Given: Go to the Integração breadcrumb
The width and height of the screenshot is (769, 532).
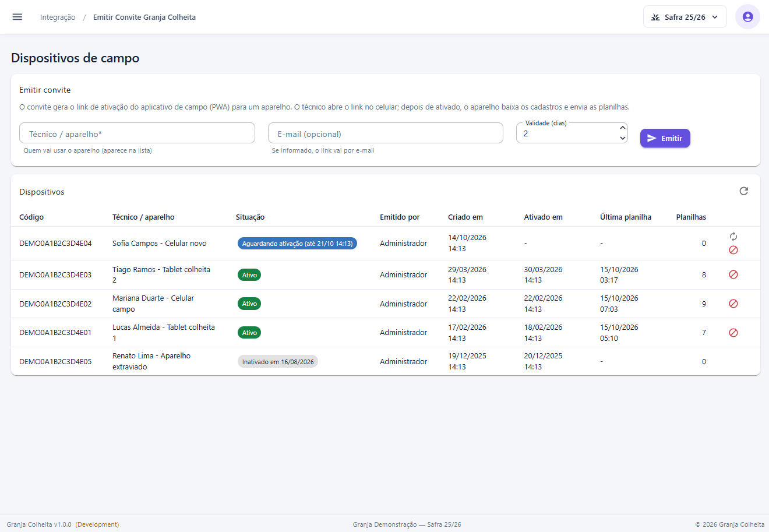Looking at the screenshot, I should click(x=58, y=17).
